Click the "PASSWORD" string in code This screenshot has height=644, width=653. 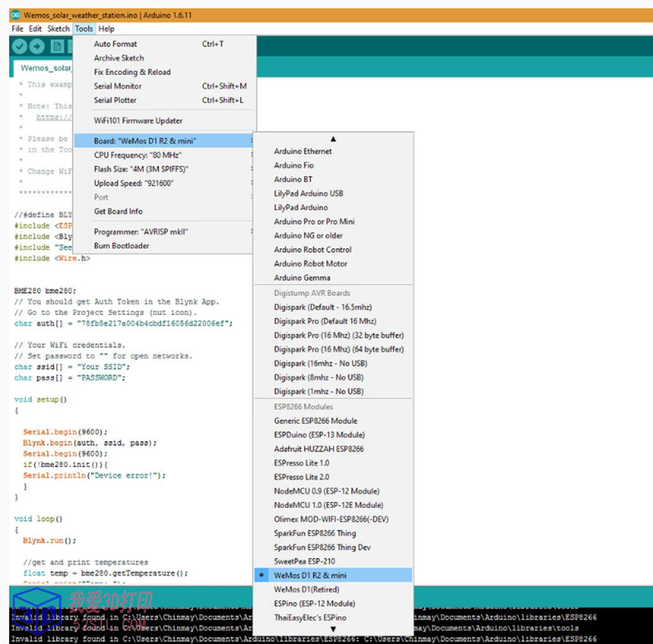pos(99,378)
